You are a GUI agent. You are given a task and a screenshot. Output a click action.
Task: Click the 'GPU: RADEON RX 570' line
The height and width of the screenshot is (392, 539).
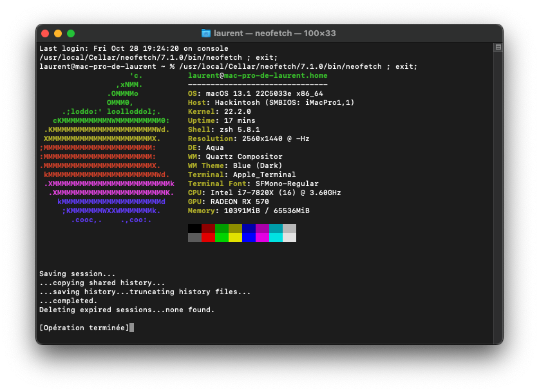click(228, 201)
